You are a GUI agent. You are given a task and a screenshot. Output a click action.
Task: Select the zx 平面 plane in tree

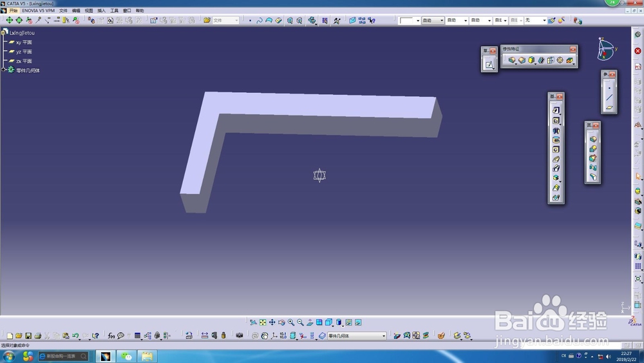[x=24, y=61]
